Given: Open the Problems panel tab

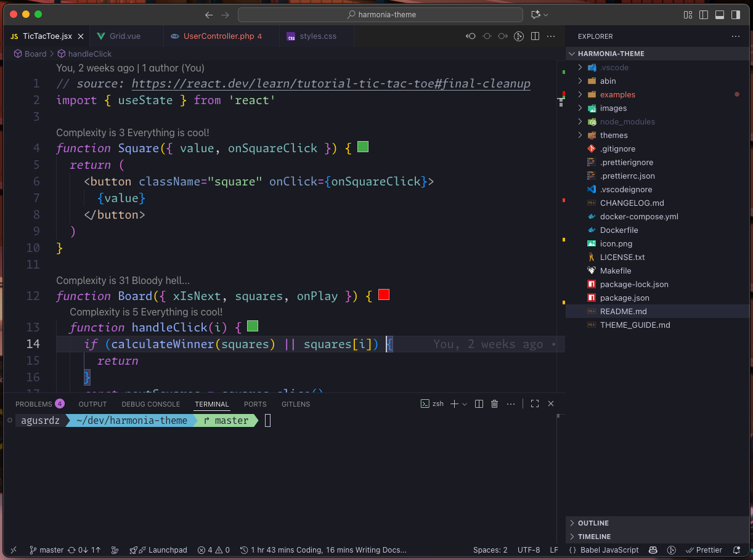Looking at the screenshot, I should click(34, 404).
